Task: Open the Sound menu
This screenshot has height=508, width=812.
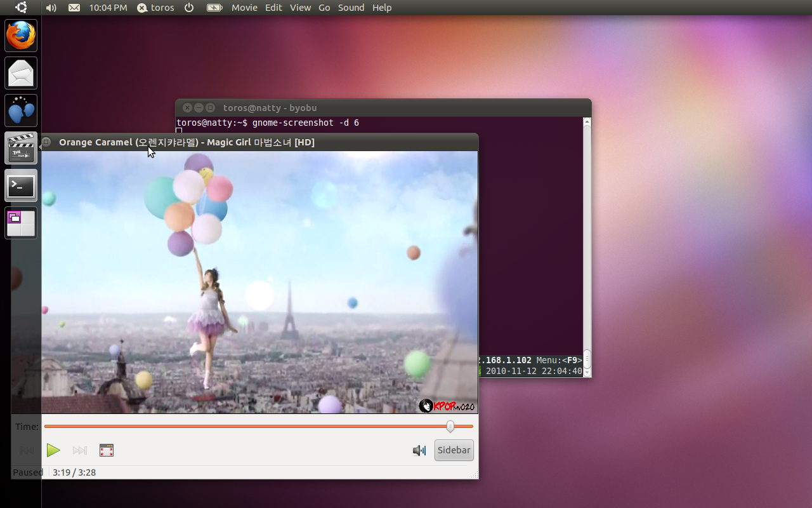Action: tap(351, 8)
